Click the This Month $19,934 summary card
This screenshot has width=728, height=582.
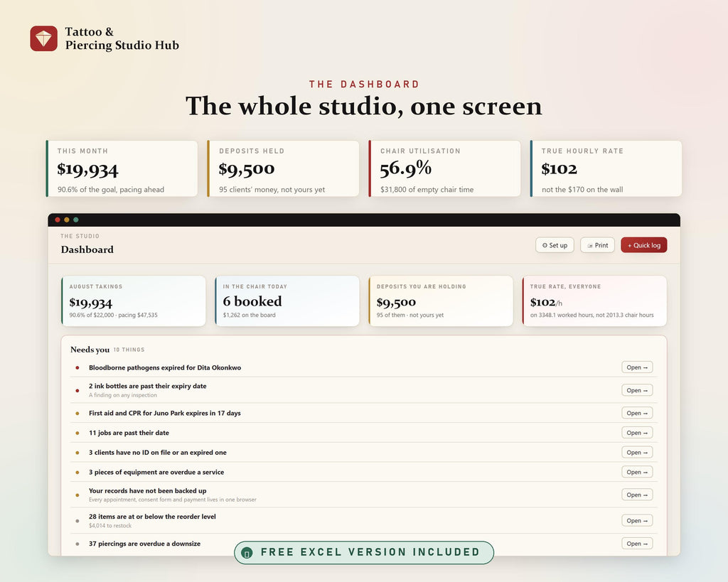[x=122, y=168]
